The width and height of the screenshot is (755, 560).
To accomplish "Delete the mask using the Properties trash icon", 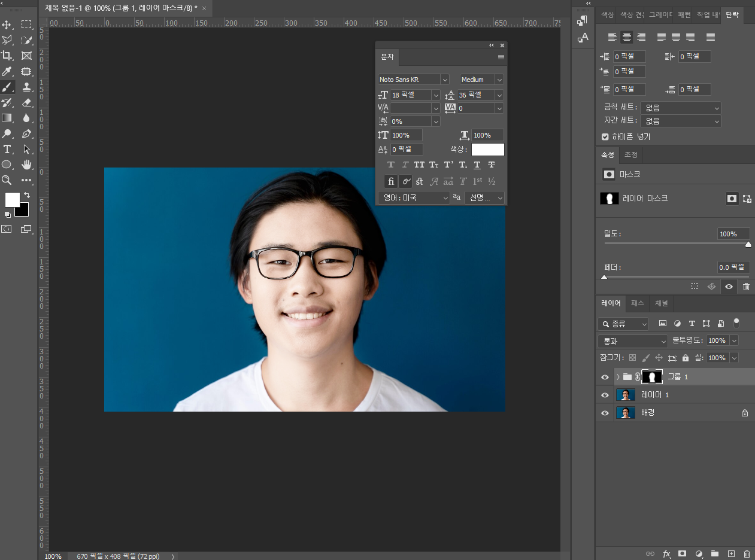I will [746, 287].
